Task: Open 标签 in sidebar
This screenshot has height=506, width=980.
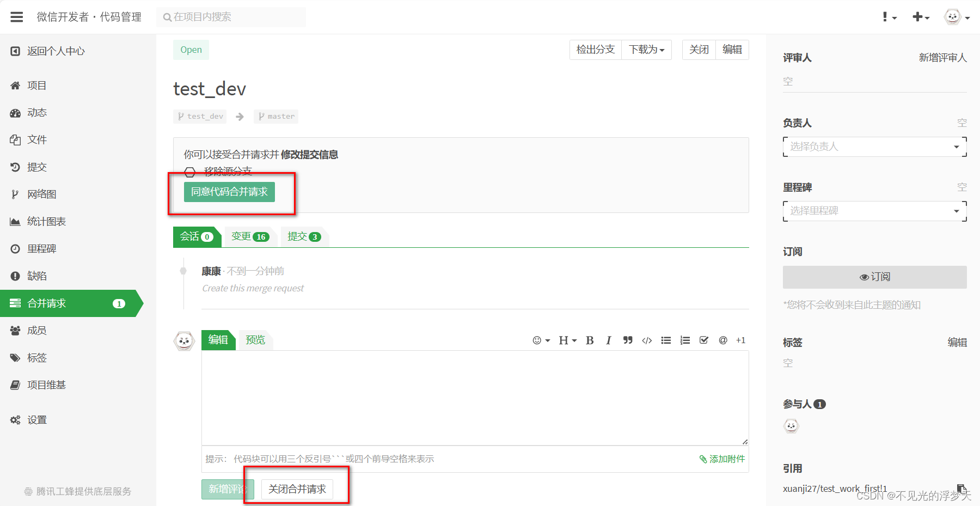Action: pyautogui.click(x=29, y=358)
